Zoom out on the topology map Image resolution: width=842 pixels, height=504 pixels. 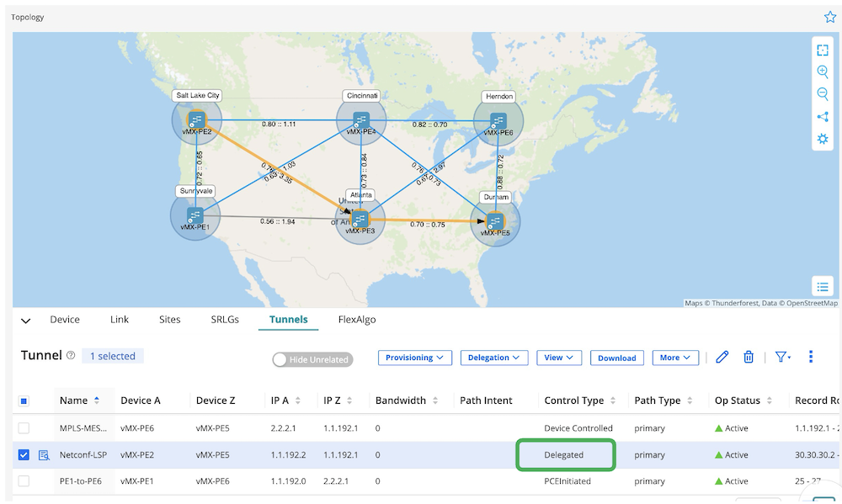click(x=823, y=94)
